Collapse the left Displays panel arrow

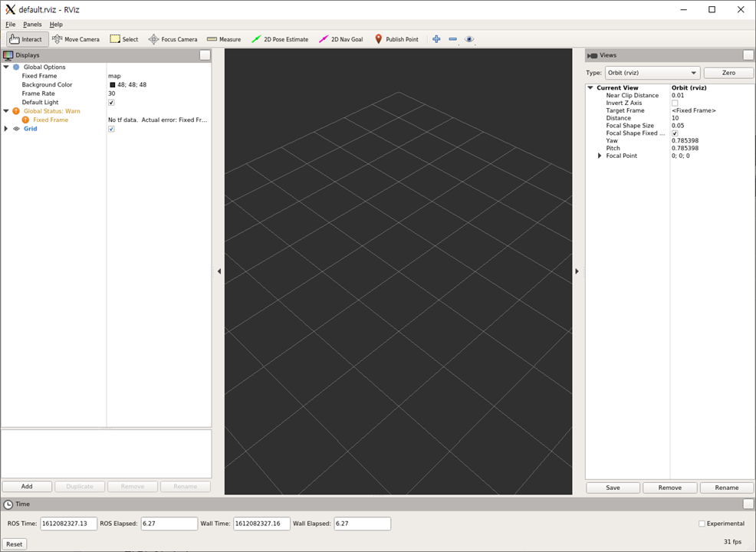click(x=219, y=271)
